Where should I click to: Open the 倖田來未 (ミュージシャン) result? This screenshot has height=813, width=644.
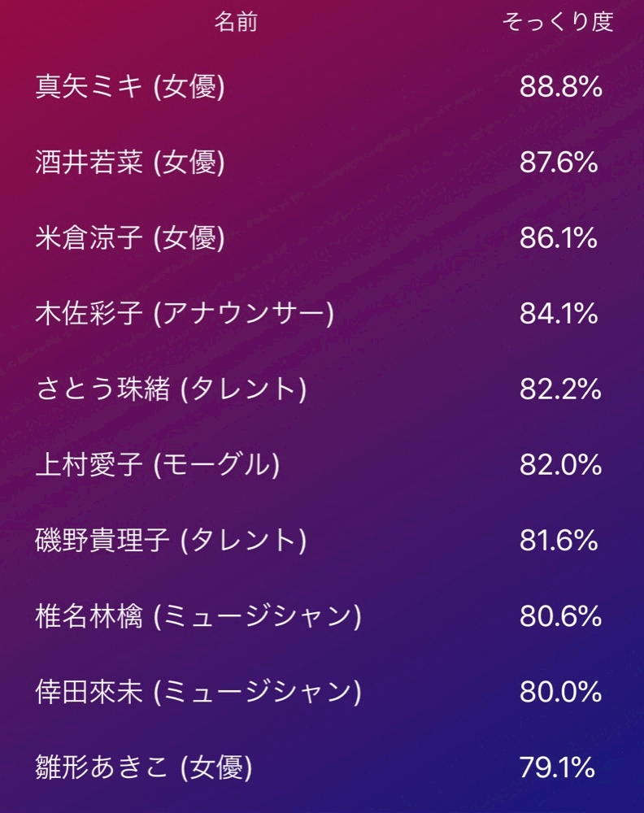coord(198,692)
